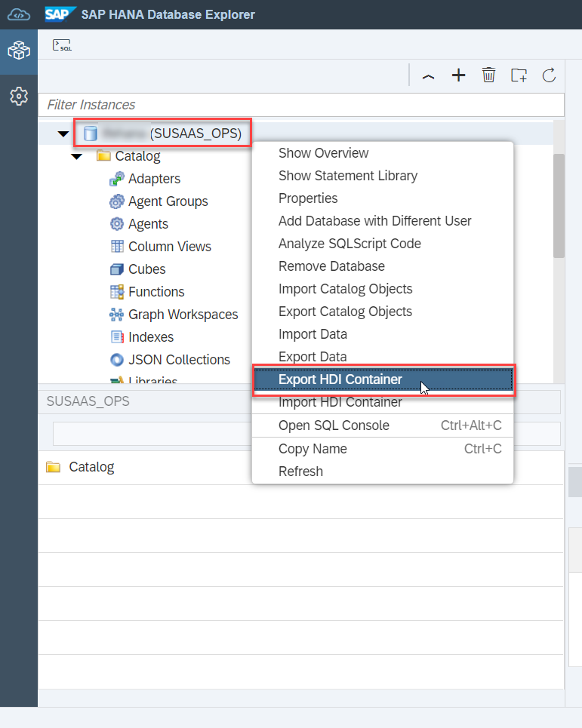
Task: Delete database with the trash icon
Action: pos(488,75)
